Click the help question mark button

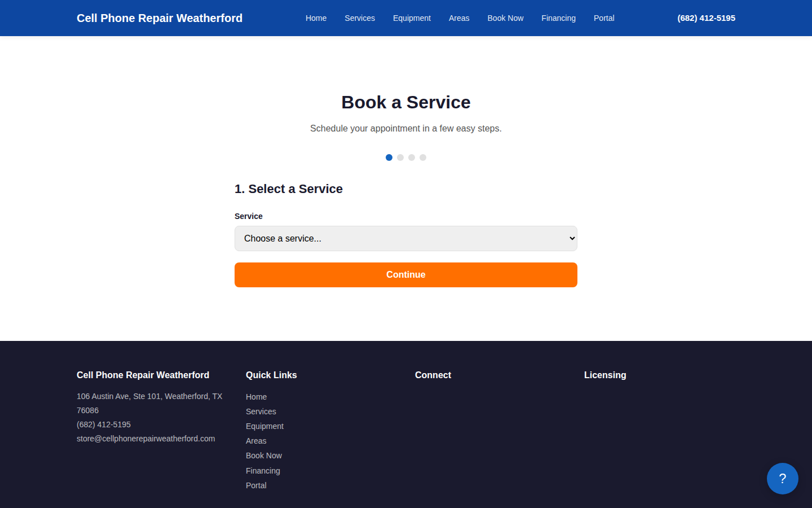782,479
